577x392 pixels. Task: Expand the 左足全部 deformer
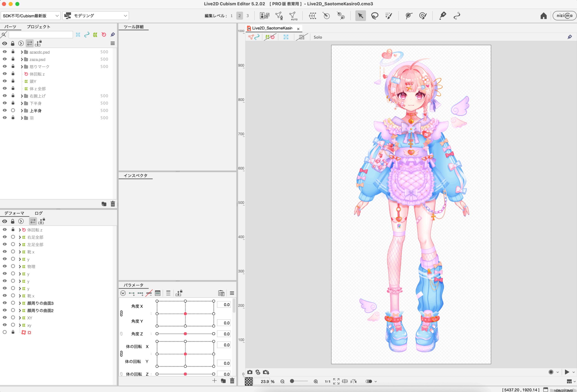click(x=20, y=245)
